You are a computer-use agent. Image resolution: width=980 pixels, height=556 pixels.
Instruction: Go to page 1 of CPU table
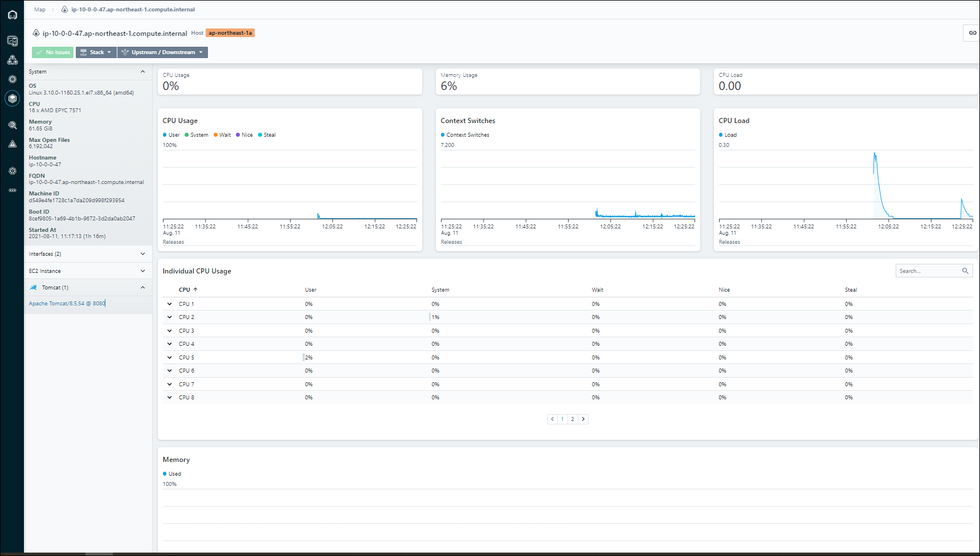[562, 419]
